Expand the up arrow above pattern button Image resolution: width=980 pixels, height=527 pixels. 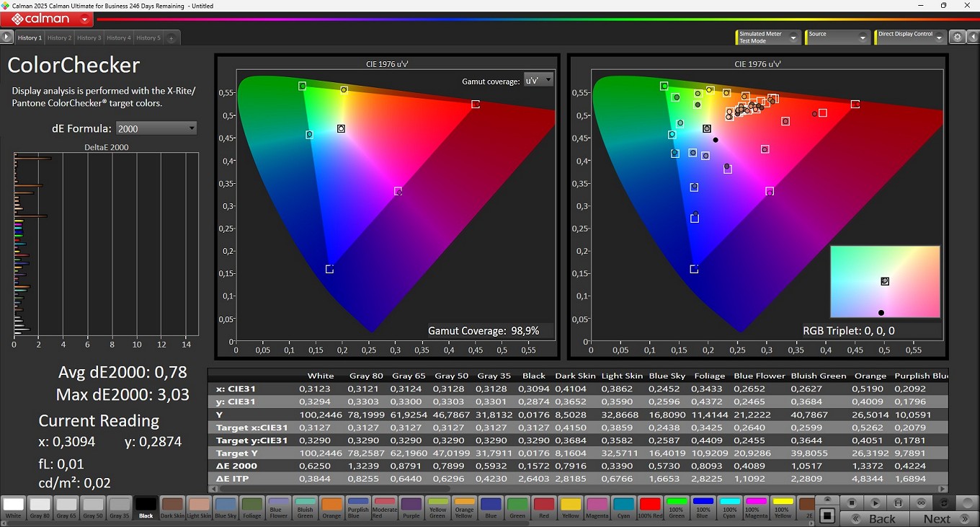point(827,500)
